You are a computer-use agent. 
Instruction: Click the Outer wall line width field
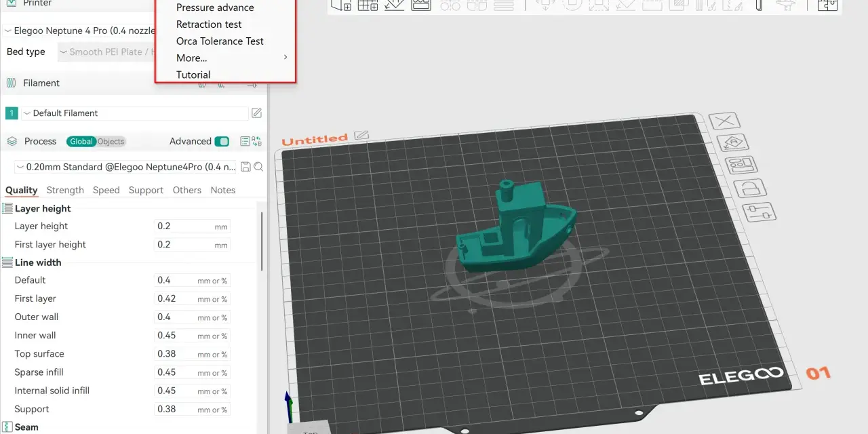(192, 317)
